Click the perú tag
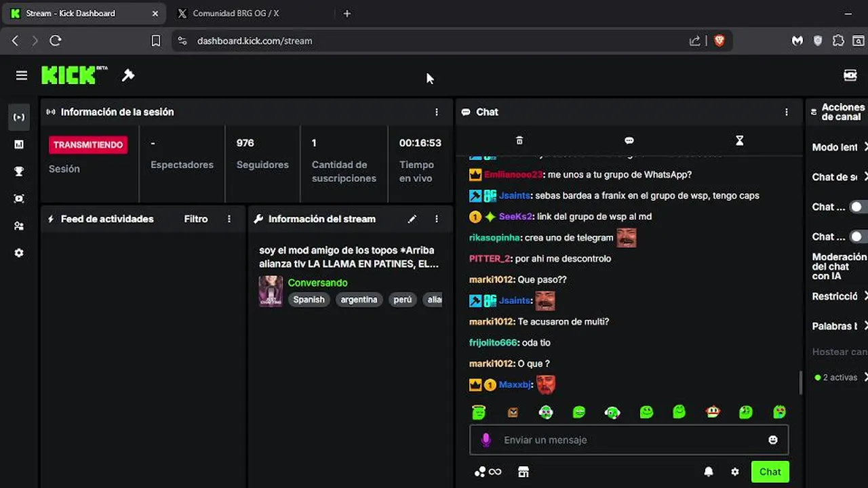Viewport: 868px width, 488px height. coord(403,300)
